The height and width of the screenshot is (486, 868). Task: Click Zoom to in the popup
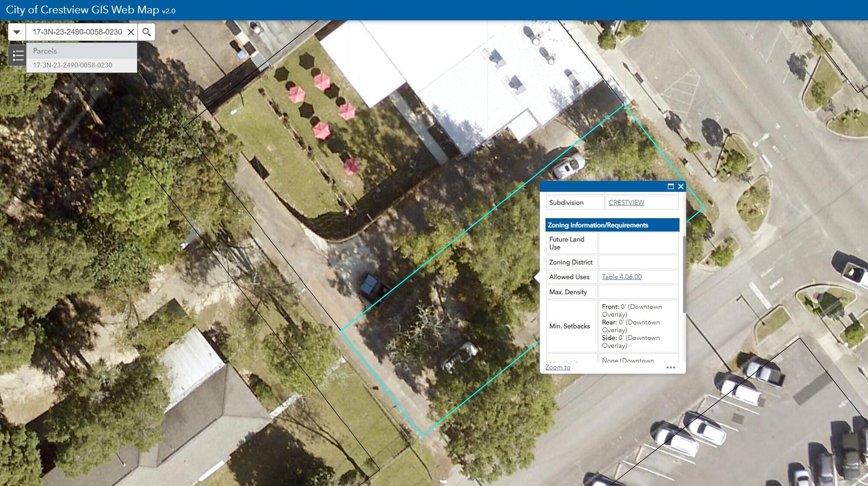point(557,367)
